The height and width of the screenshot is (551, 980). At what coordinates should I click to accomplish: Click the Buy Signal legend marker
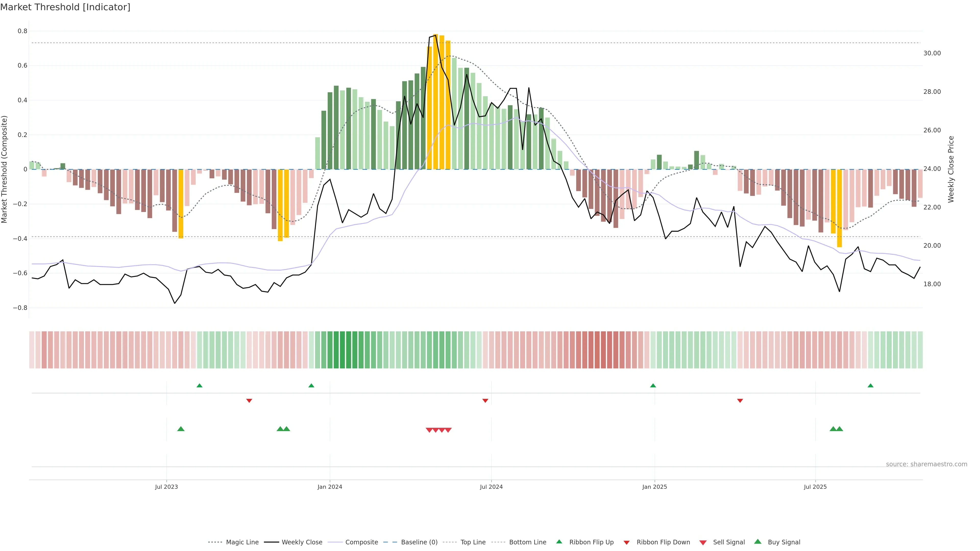click(757, 542)
